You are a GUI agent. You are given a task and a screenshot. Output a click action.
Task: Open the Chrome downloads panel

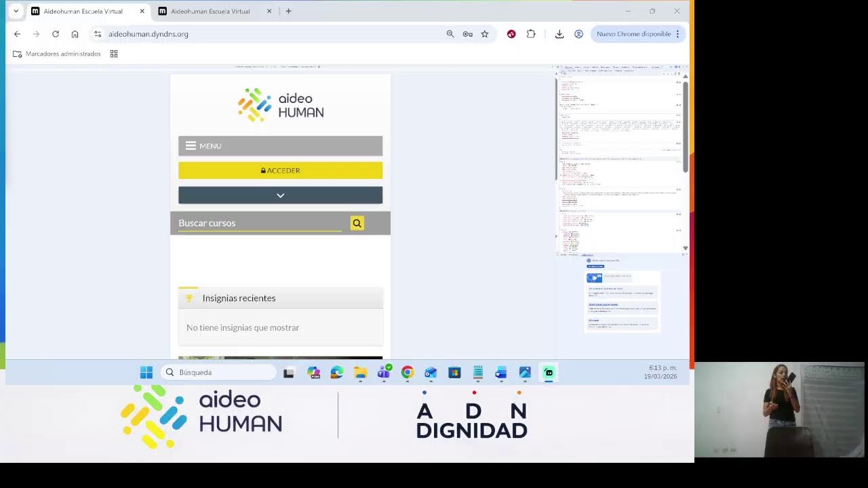559,34
